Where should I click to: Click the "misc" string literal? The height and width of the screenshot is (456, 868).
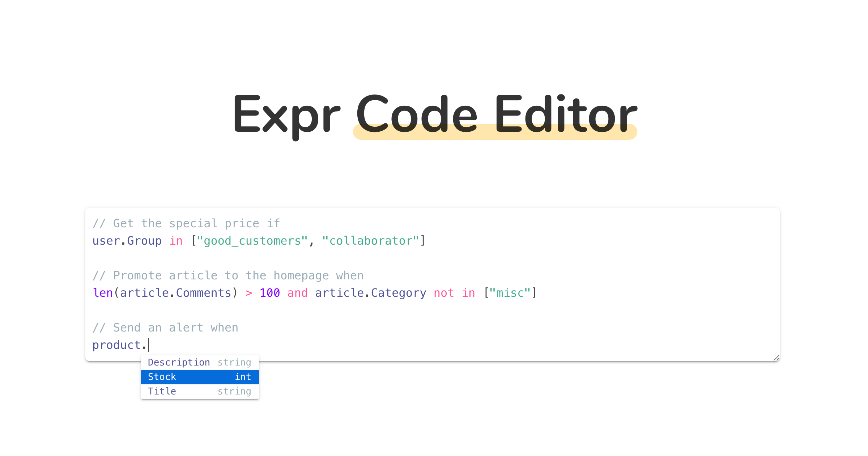tap(510, 293)
